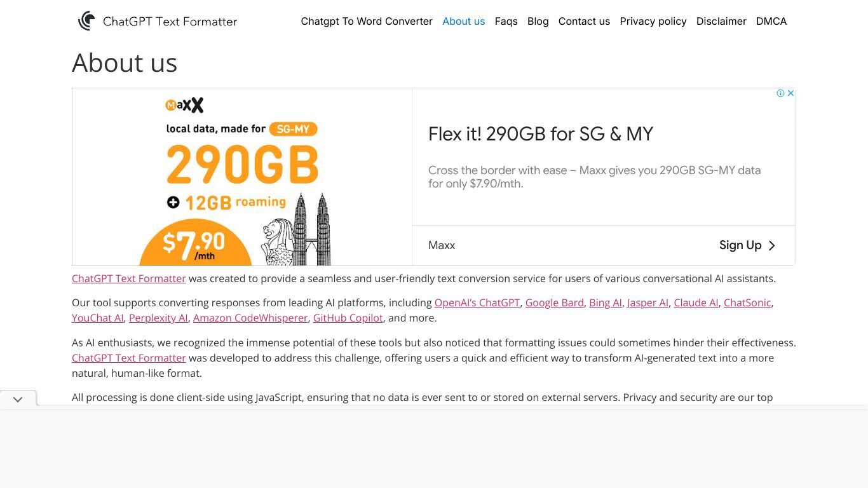868x488 pixels.
Task: Open the DMCA page
Action: [771, 21]
